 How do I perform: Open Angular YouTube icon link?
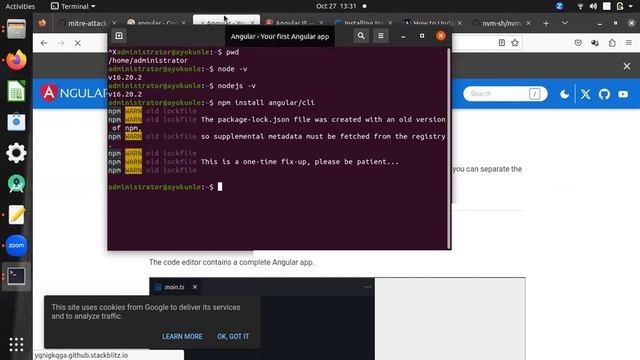pyautogui.click(x=623, y=94)
